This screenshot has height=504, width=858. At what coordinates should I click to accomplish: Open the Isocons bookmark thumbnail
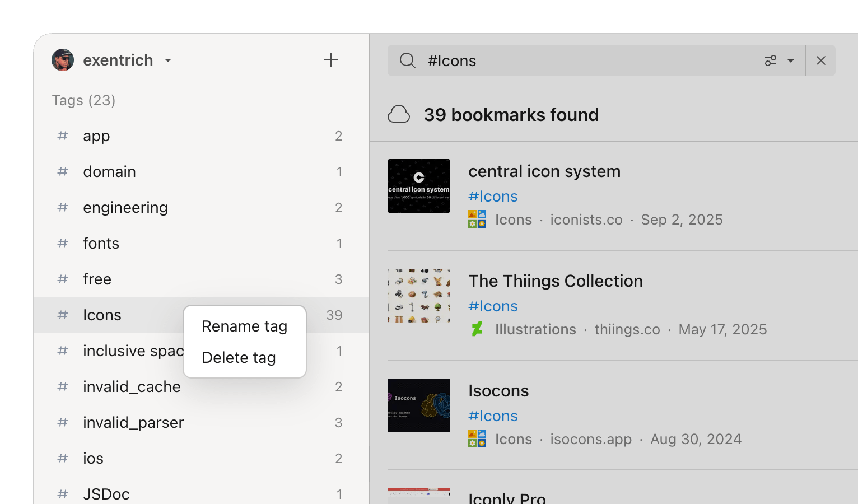(419, 405)
